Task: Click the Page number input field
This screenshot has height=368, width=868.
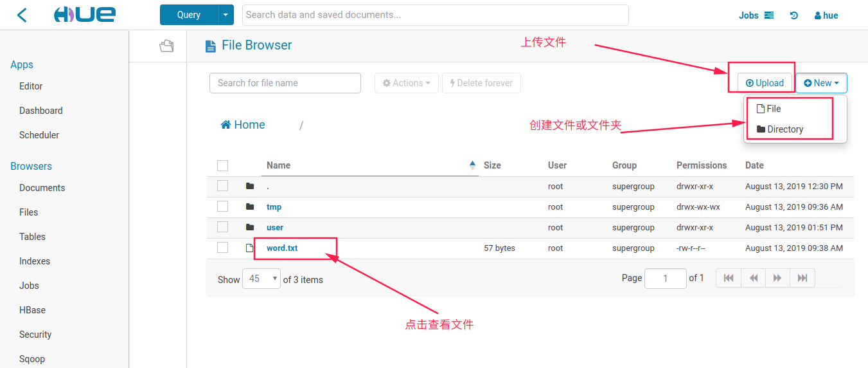Action: [666, 278]
